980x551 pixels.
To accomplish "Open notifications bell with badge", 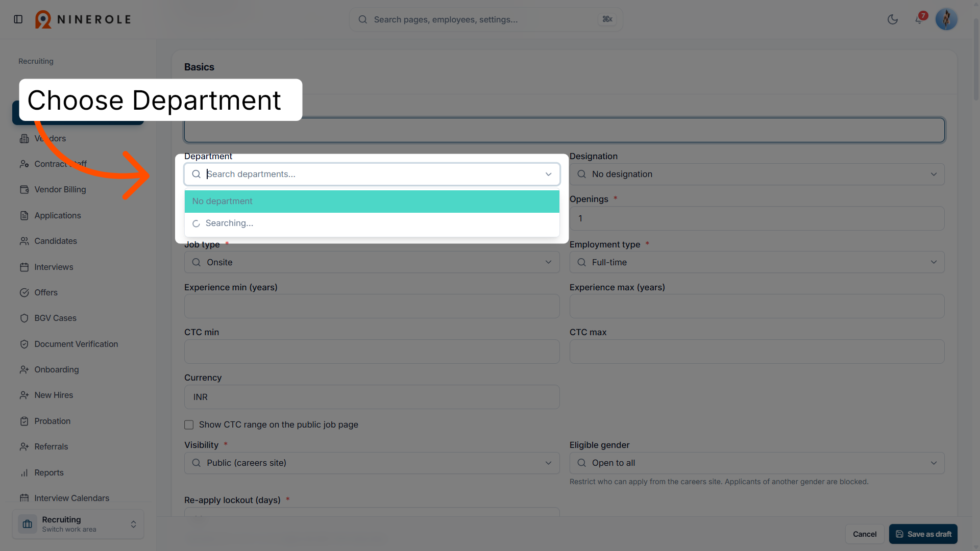I will 919,19.
